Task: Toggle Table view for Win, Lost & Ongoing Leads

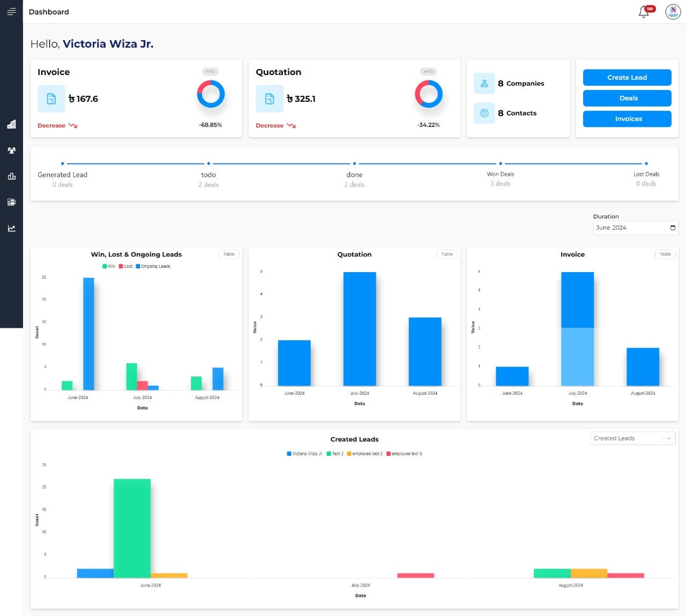Action: [x=229, y=254]
